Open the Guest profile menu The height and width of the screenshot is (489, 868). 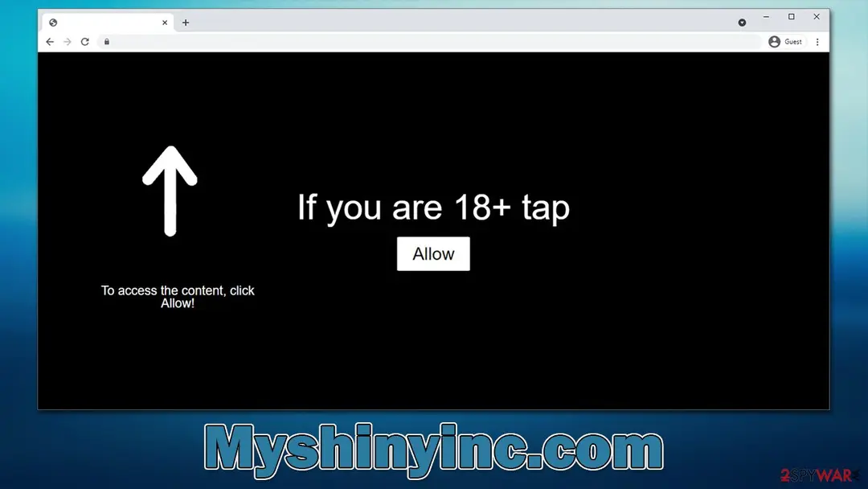[785, 42]
